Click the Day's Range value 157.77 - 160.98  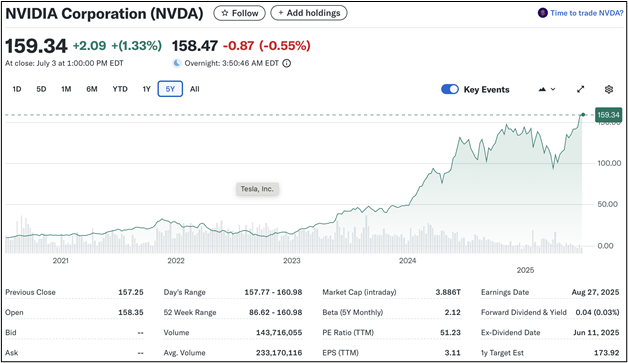point(273,292)
